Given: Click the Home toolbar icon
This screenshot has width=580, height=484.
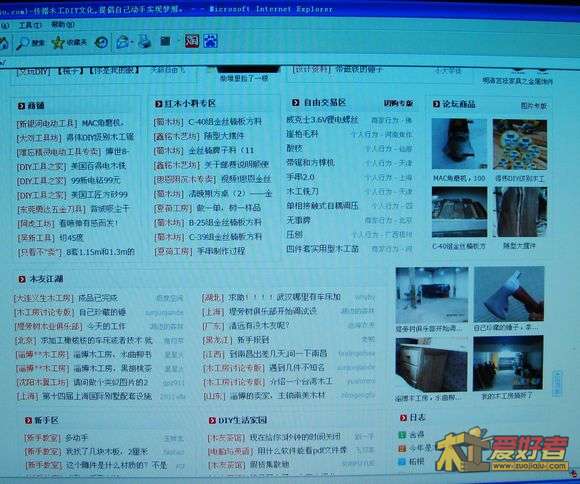Looking at the screenshot, I should point(3,43).
